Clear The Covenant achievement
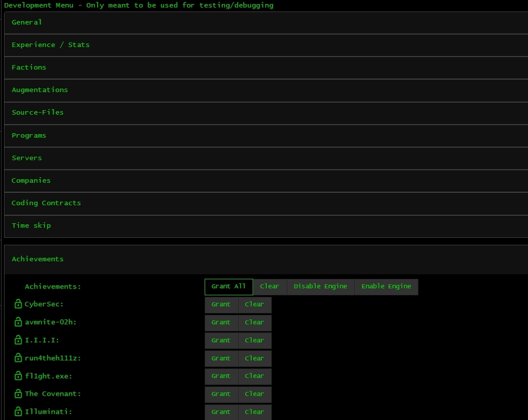The image size is (528, 420). (x=255, y=394)
